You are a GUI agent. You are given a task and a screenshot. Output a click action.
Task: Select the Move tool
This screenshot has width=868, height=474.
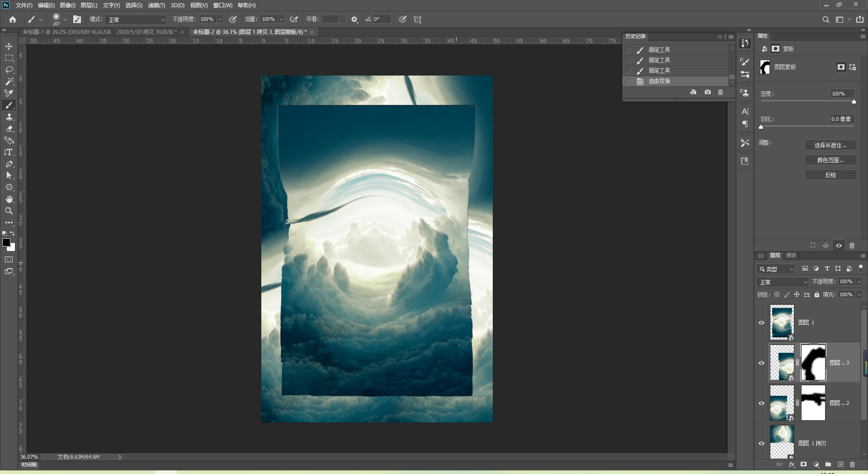coord(9,46)
